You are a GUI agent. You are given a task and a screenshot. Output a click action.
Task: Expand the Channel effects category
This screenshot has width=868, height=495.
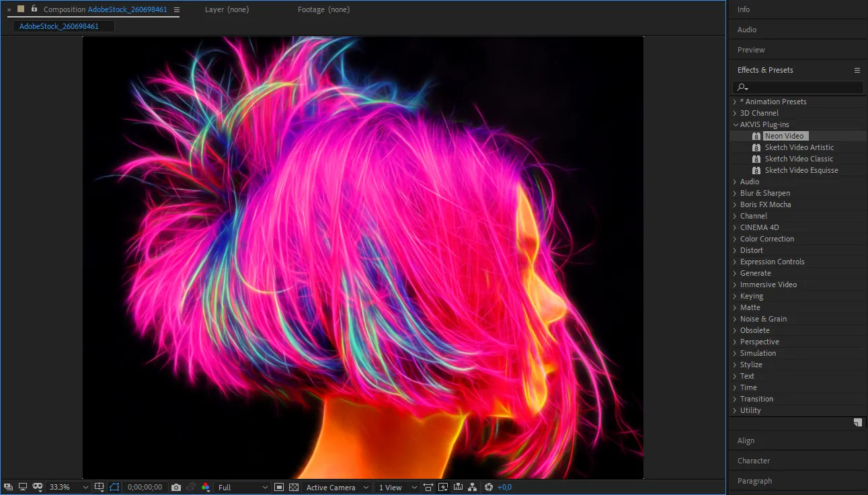point(734,217)
